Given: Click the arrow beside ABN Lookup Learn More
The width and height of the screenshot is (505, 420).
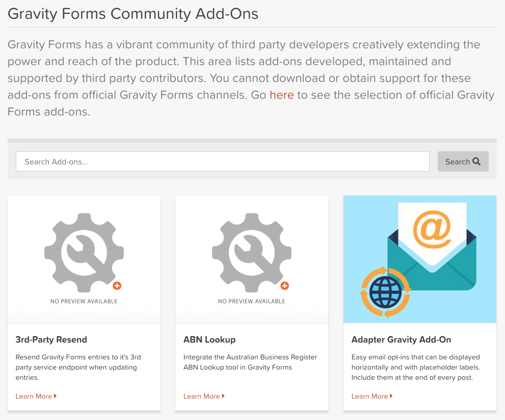Looking at the screenshot, I should [223, 396].
